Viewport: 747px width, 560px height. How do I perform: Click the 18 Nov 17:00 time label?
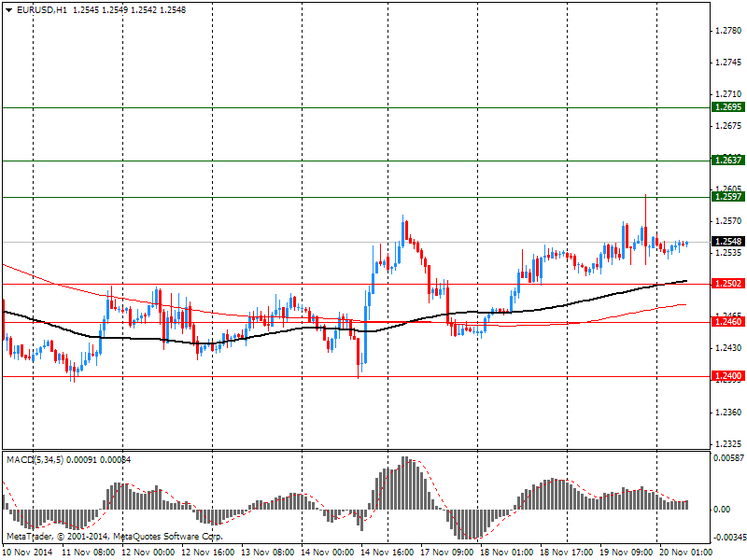(567, 553)
